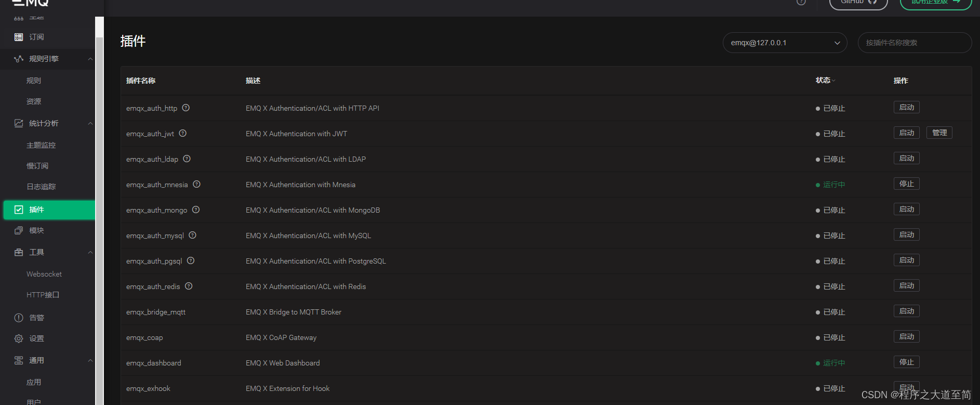Stop the emqx_auth_mnesia plugin
The width and height of the screenshot is (980, 405).
[907, 184]
